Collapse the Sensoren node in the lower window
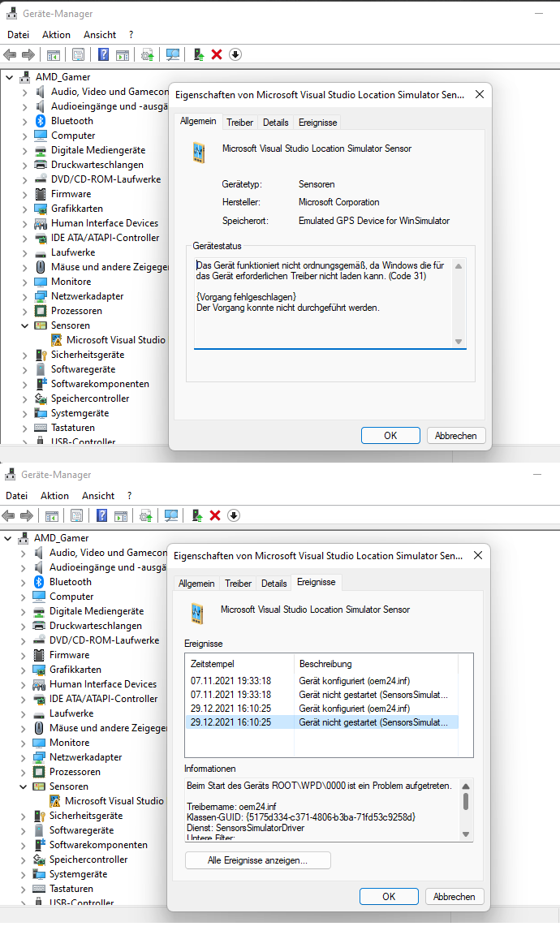The width and height of the screenshot is (560, 935). [x=23, y=786]
